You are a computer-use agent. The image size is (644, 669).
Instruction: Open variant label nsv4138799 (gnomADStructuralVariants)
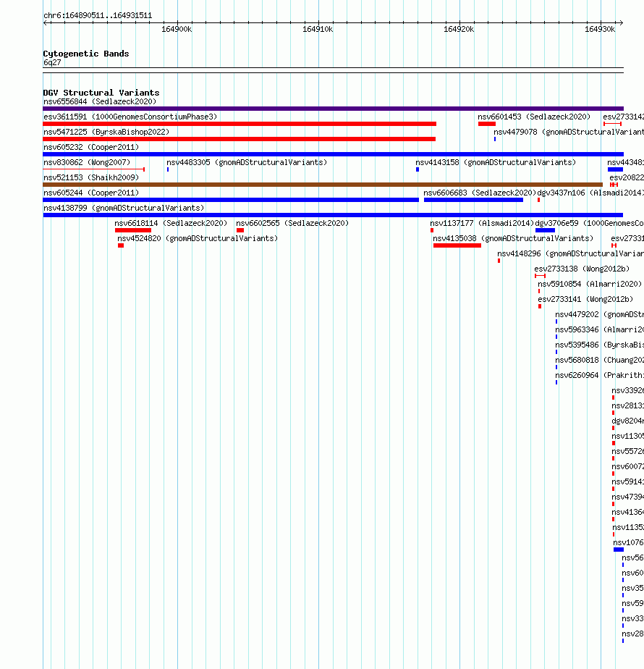[124, 209]
